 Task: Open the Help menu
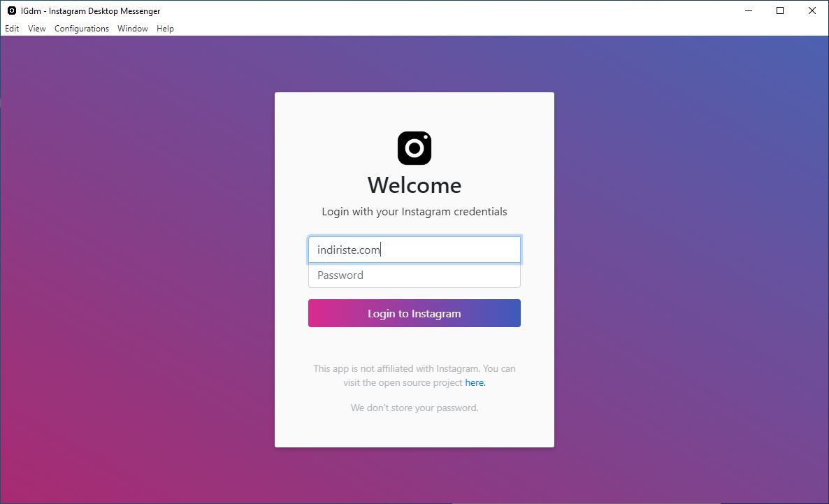coord(165,29)
